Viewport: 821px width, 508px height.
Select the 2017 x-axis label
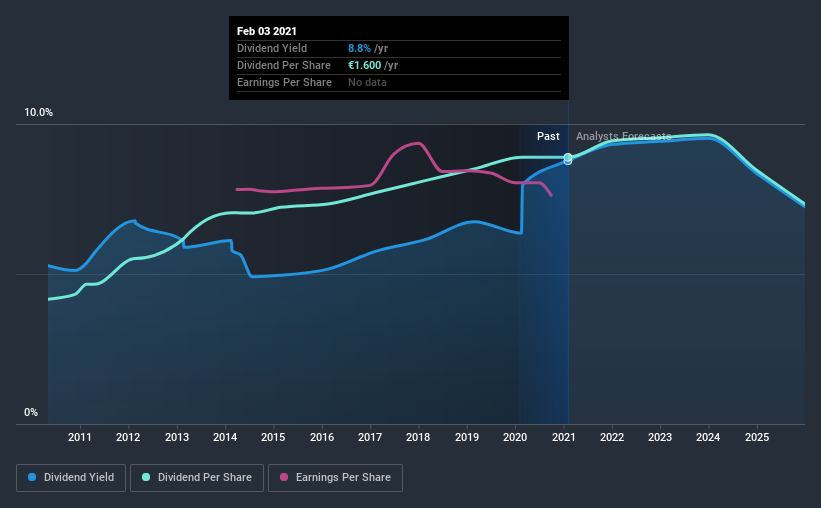click(370, 437)
